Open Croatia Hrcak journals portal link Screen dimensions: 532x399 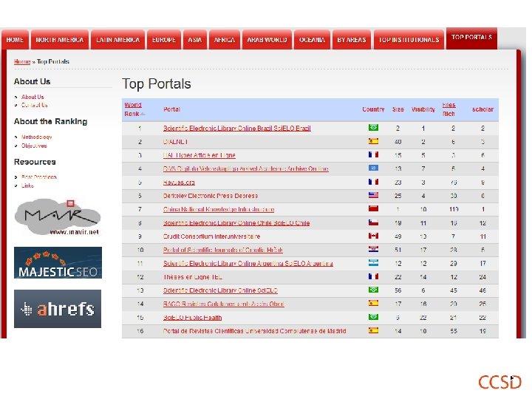(223, 250)
